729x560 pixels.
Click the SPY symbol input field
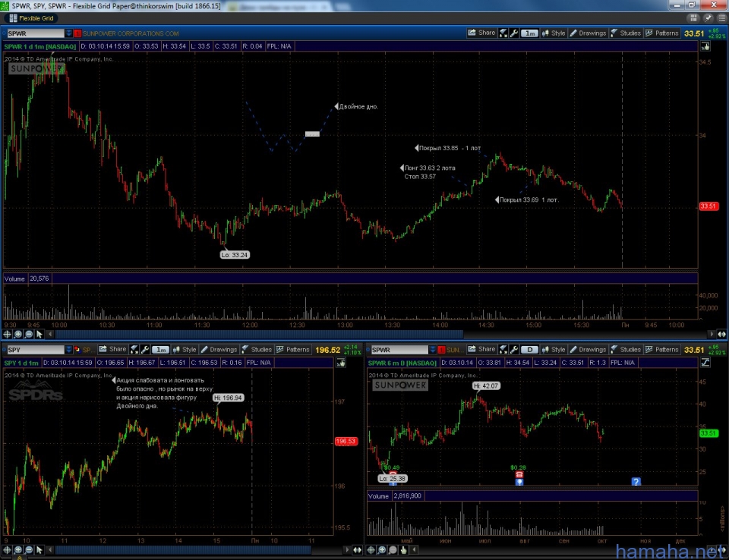pyautogui.click(x=36, y=350)
